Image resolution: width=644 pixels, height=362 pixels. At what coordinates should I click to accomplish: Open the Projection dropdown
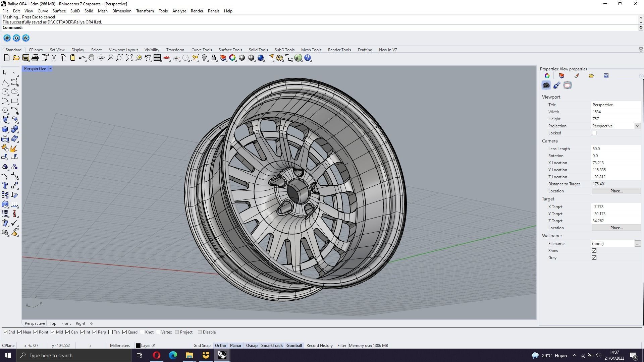point(638,126)
